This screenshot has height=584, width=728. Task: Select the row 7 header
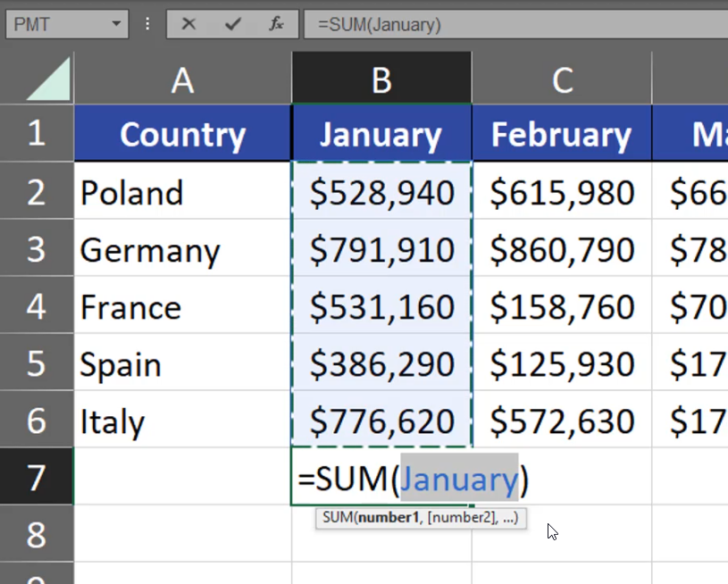tap(36, 478)
